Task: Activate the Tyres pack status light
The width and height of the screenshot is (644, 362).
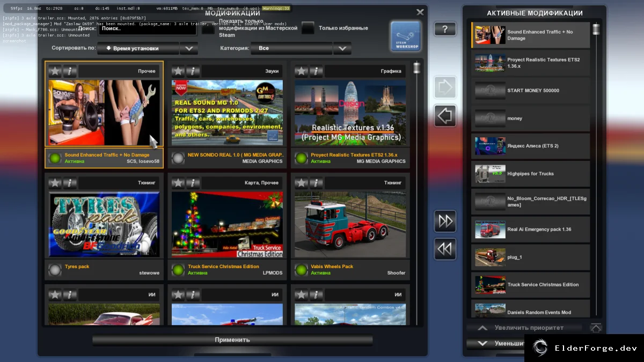Action: coord(55,269)
